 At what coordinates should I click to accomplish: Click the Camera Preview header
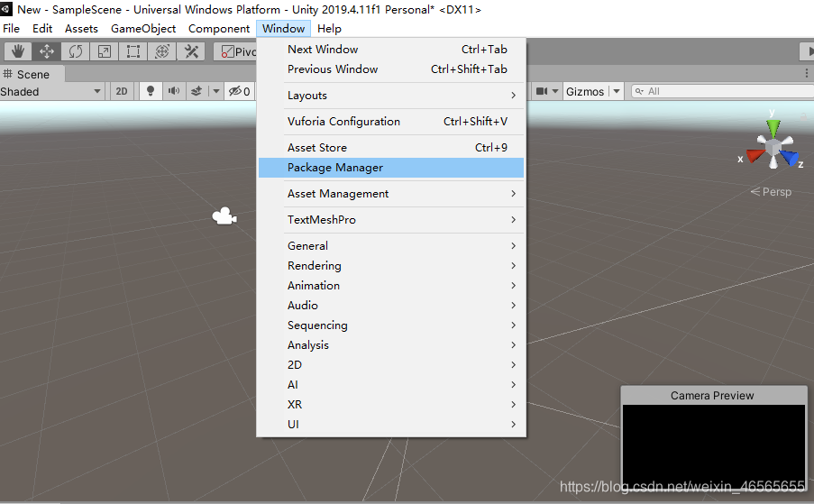(713, 396)
